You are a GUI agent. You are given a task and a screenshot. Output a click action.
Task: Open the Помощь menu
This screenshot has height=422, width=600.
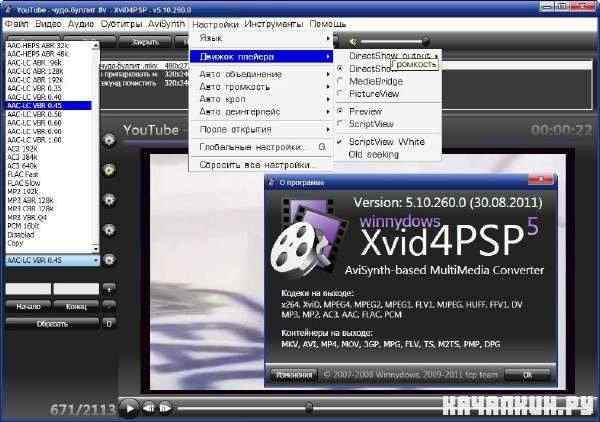click(328, 24)
